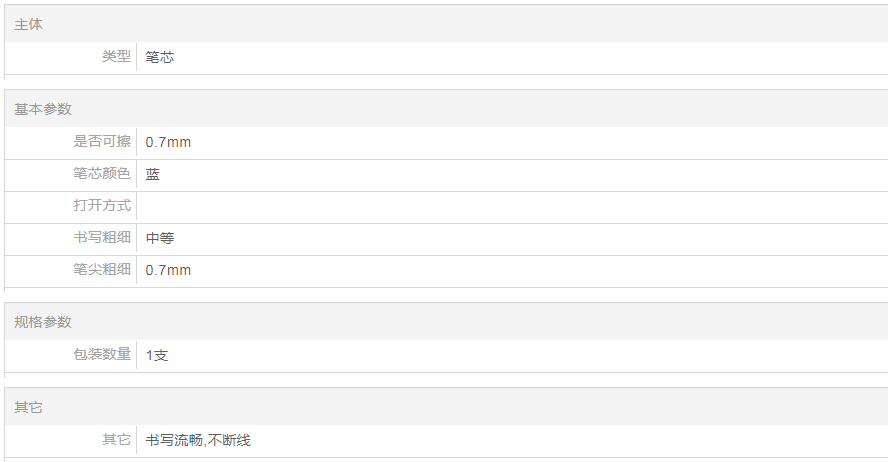Select the 其它 row label beside 书写流畅
This screenshot has height=462, width=892.
pos(116,440)
